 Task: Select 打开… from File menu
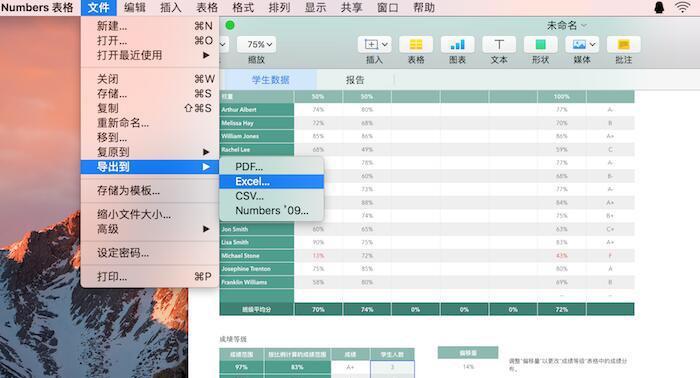pyautogui.click(x=150, y=41)
